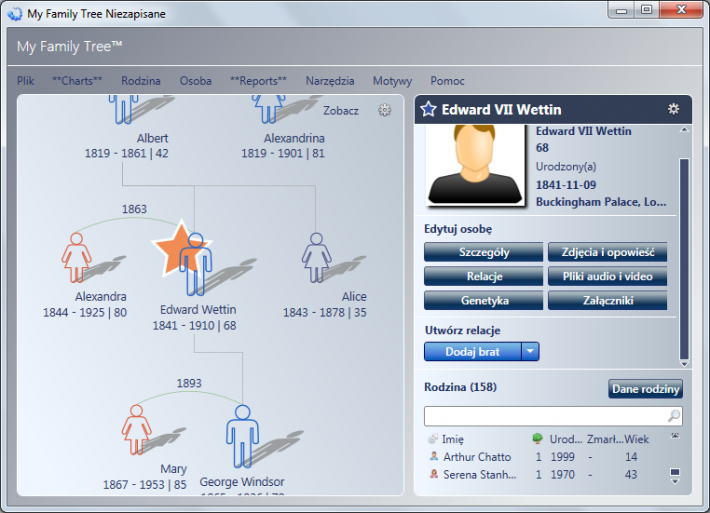Click Serena Stanh... person icon
Screen dimensions: 710x513
coord(434,474)
